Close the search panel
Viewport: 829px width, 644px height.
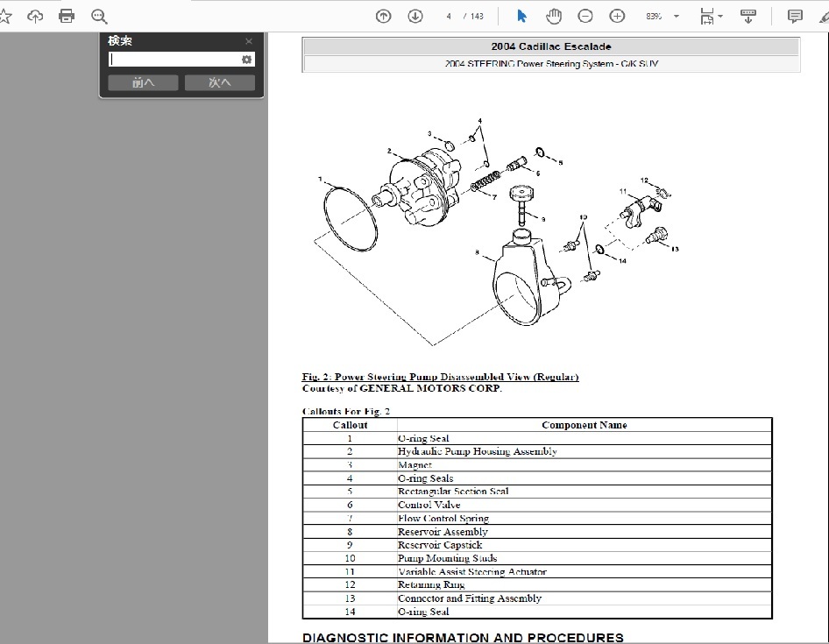click(249, 41)
